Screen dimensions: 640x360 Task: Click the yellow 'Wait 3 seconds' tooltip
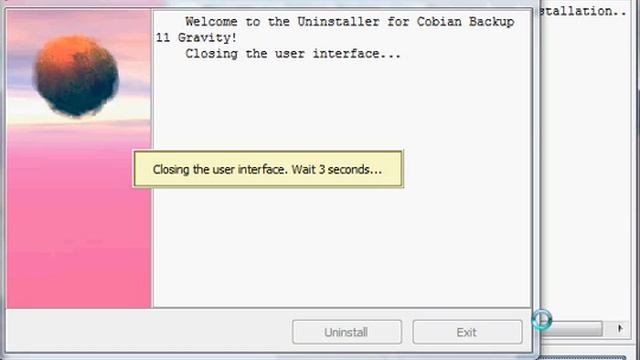click(268, 169)
